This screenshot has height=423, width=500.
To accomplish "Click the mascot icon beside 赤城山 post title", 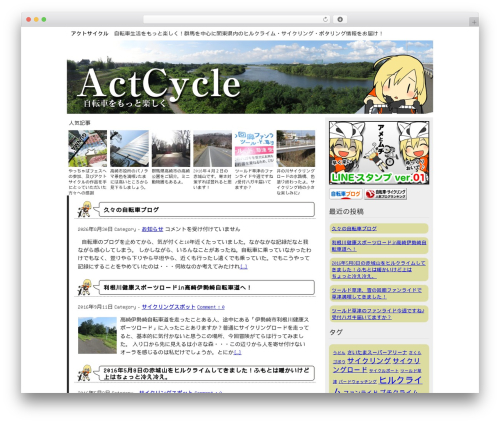I will point(84,373).
